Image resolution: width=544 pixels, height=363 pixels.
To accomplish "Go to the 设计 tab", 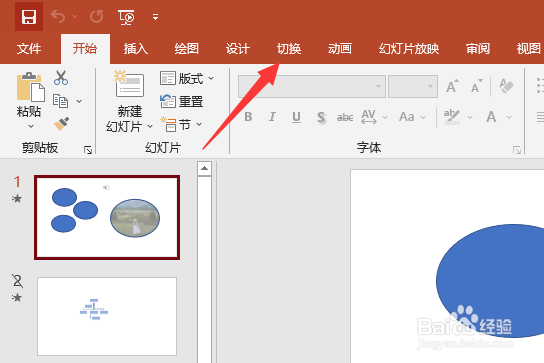I will 238,49.
